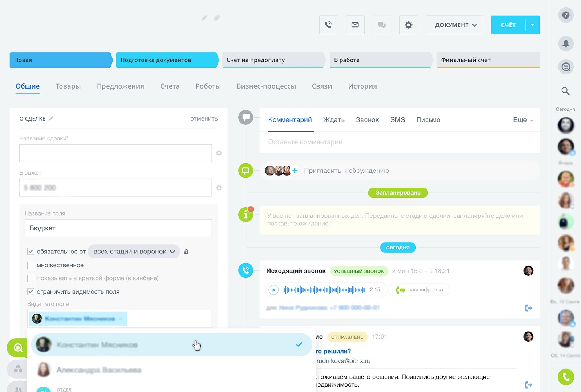Enable 'показывать в краткой форме' checkbox
Viewport: 581px width, 392px height.
coord(31,278)
